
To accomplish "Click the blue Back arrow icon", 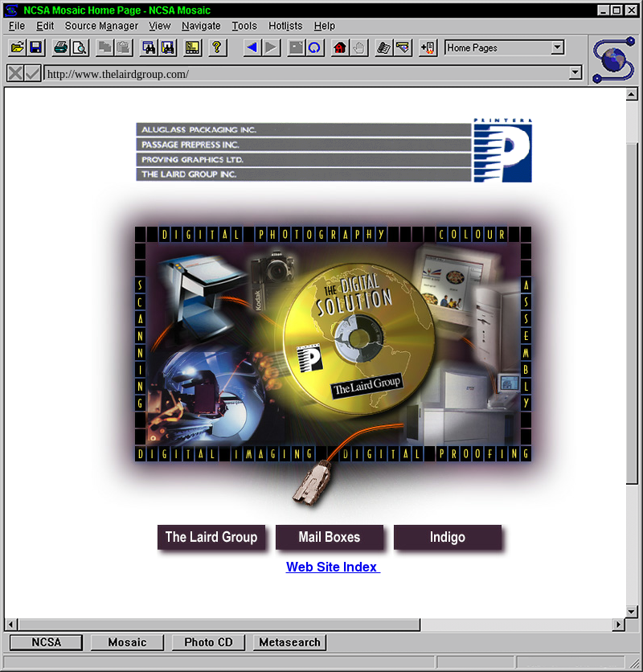I will coord(252,48).
